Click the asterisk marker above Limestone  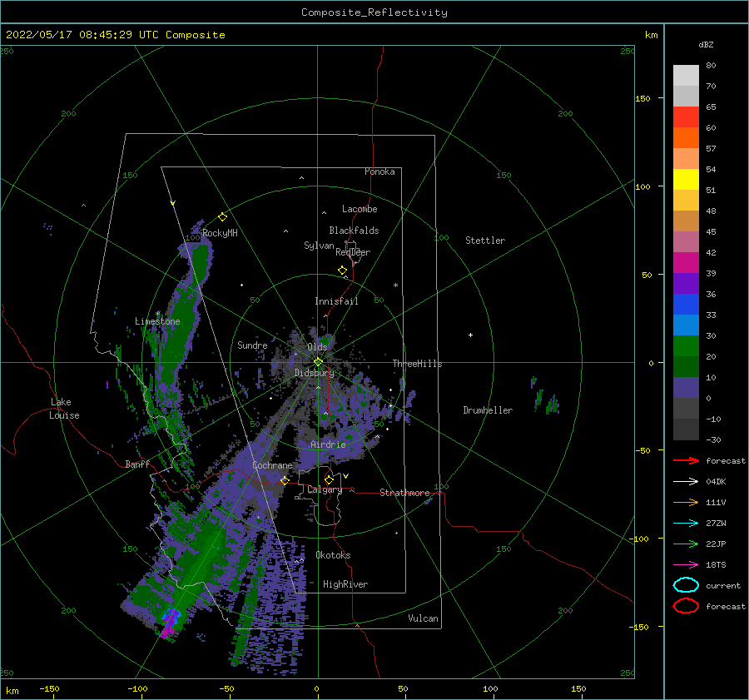[x=157, y=314]
